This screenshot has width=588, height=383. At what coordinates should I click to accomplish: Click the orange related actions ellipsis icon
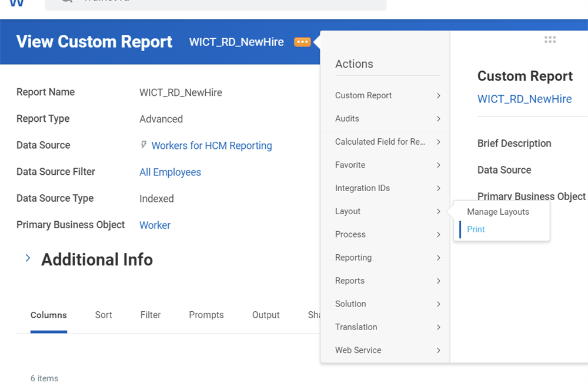click(302, 42)
